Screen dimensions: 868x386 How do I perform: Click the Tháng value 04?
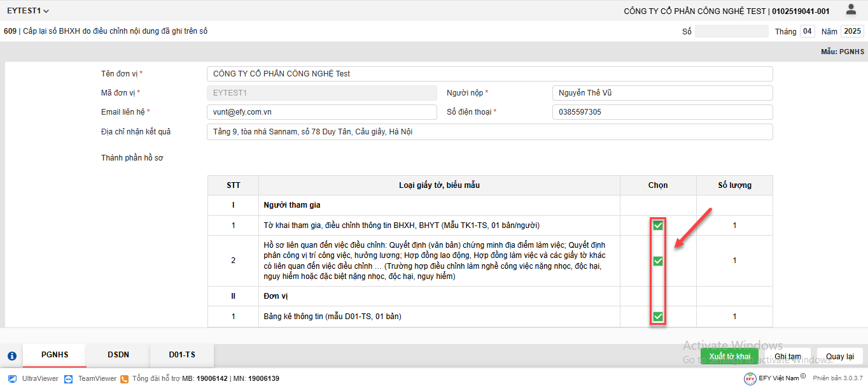tap(808, 31)
